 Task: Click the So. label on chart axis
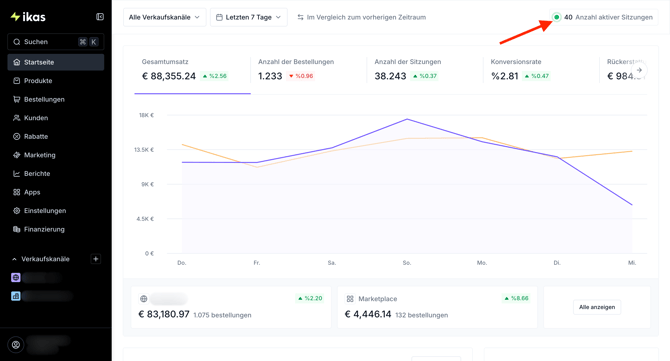(407, 263)
